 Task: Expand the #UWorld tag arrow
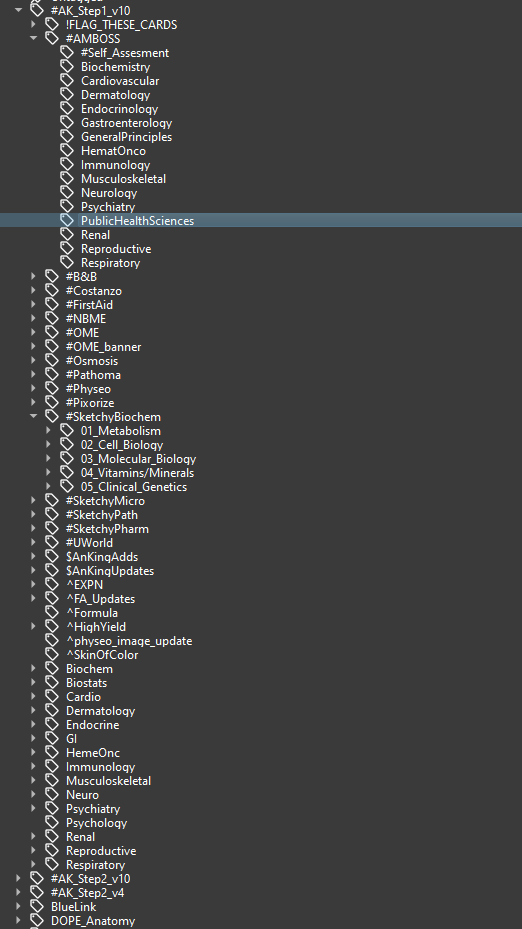(x=34, y=543)
